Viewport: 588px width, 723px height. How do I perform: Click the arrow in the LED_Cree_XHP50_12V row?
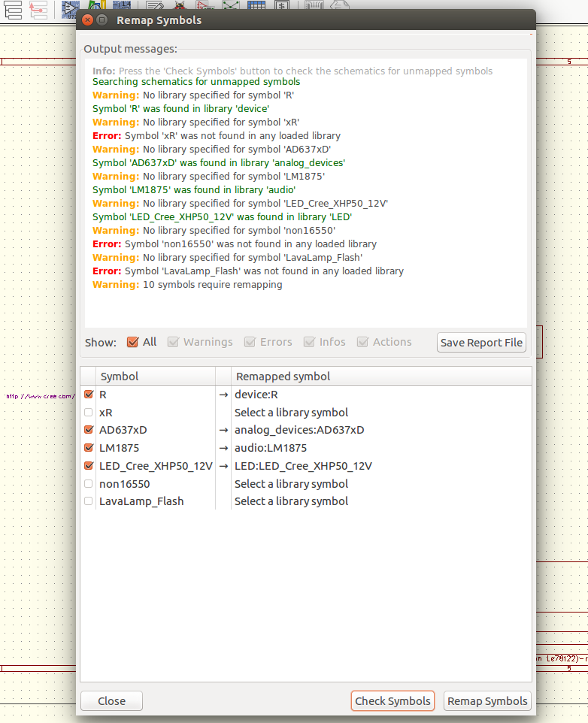point(223,466)
